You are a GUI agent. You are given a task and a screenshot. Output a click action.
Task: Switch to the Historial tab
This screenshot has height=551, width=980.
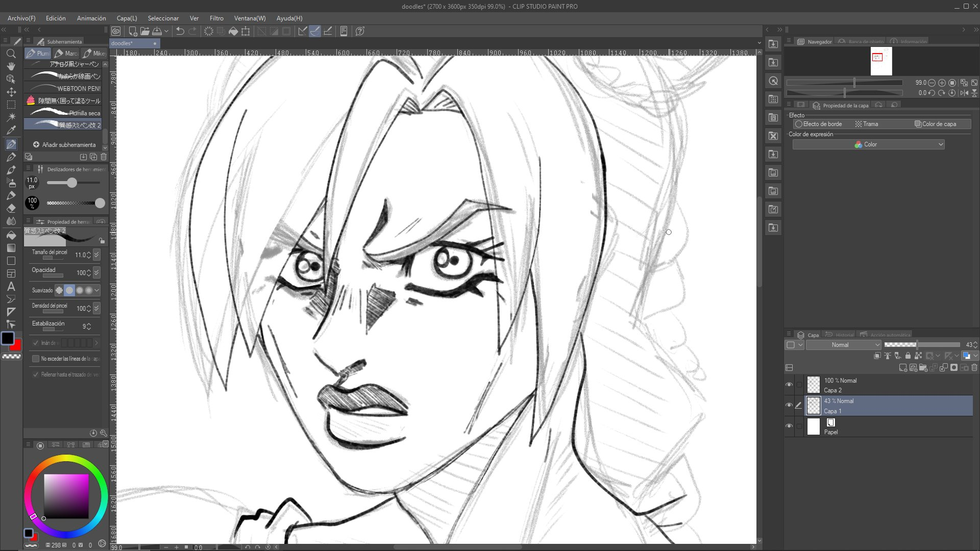840,335
